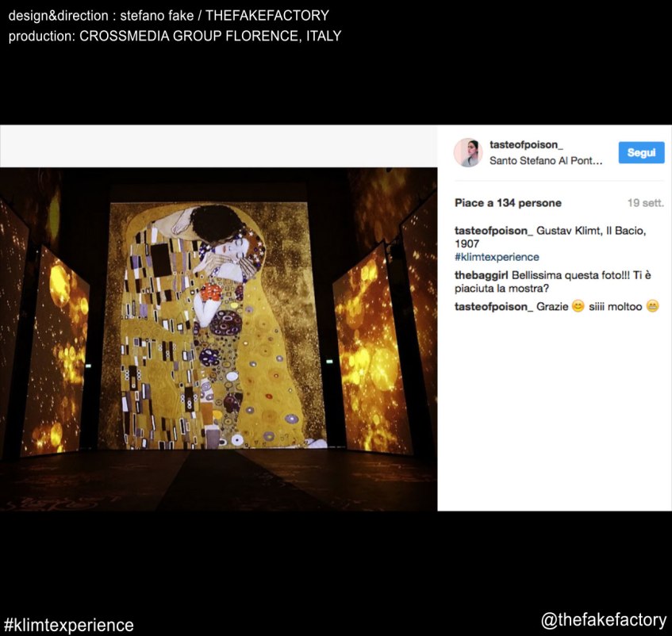Open tasteofpoison_ username in post header
The image size is (672, 636).
(x=524, y=144)
